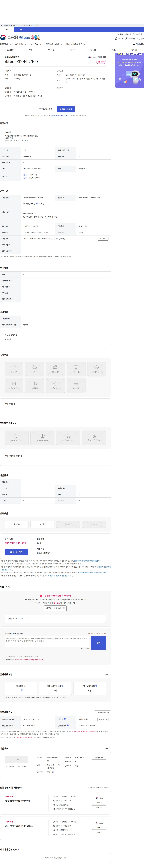This screenshot has height=868, width=144.
Task: Click 기숙사 welfare icon tile
Action: tap(35, 369)
